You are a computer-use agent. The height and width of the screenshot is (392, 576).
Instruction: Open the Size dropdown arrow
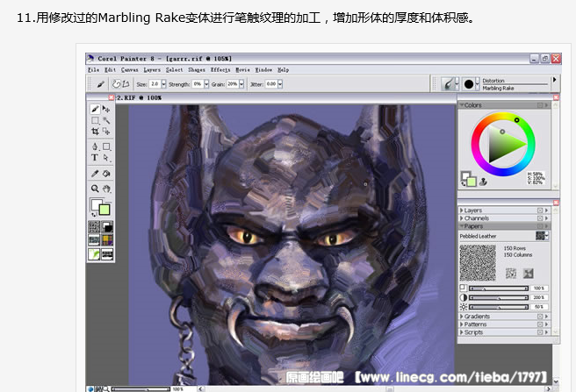pyautogui.click(x=163, y=84)
